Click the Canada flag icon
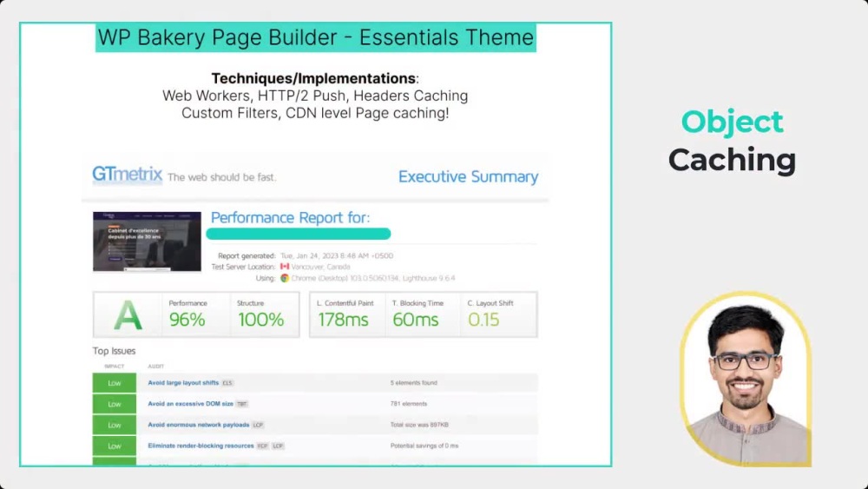The height and width of the screenshot is (489, 868). coord(285,267)
